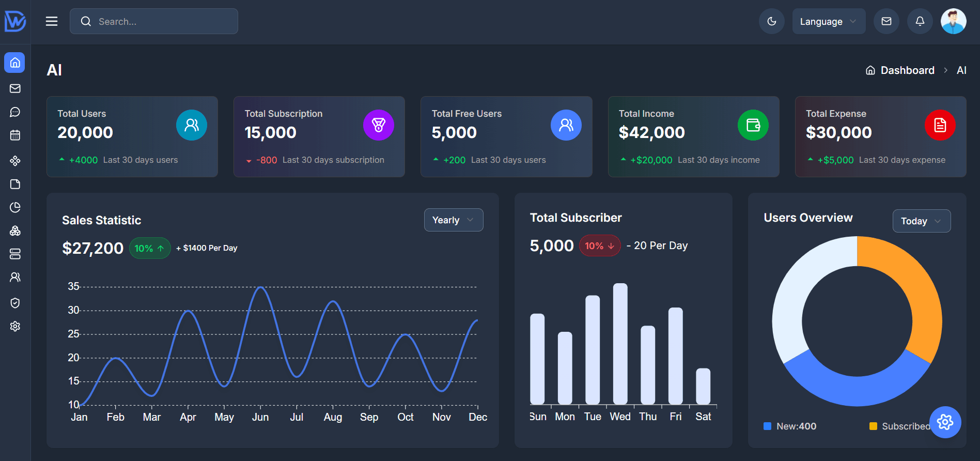Click into the Search input field

point(160,21)
